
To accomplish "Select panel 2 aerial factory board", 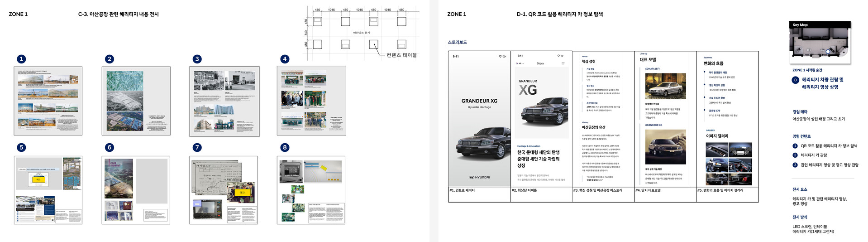I will coord(136,101).
